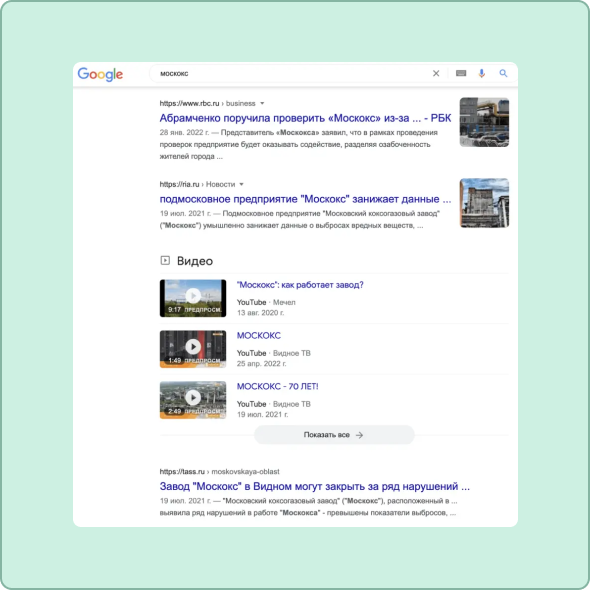590x590 pixels.
Task: Click the magnifying glass search icon
Action: pyautogui.click(x=503, y=73)
